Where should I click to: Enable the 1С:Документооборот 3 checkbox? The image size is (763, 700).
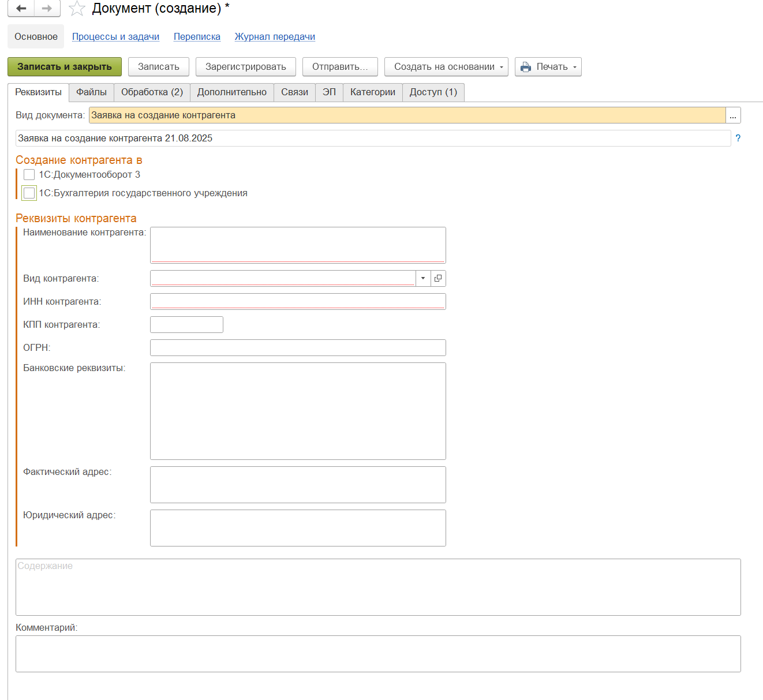point(29,175)
